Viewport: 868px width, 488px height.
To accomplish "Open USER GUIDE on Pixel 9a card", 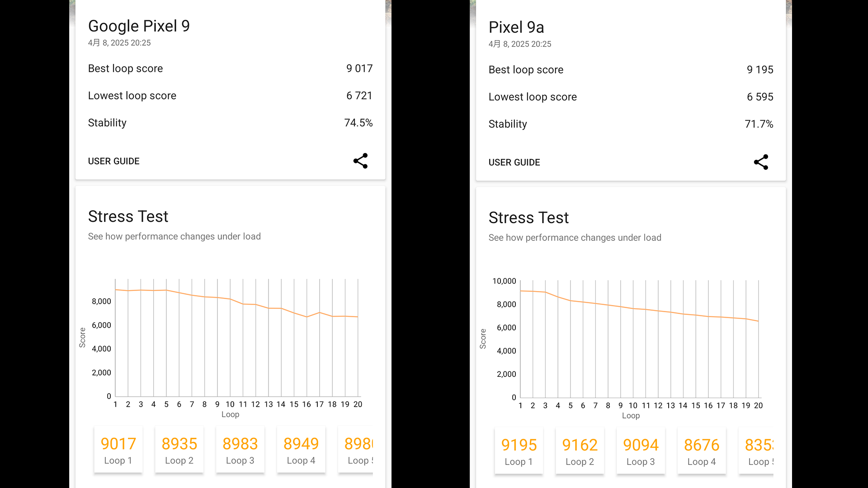I will coord(514,163).
